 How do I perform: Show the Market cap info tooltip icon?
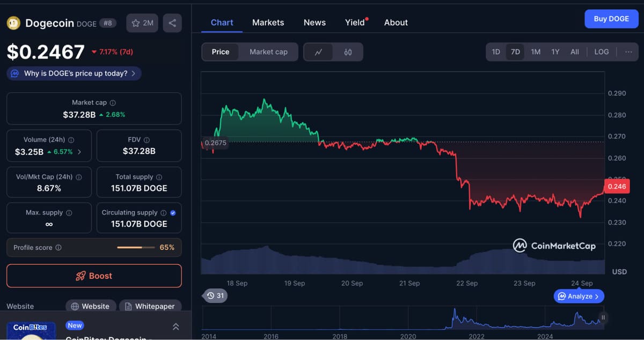coord(113,102)
